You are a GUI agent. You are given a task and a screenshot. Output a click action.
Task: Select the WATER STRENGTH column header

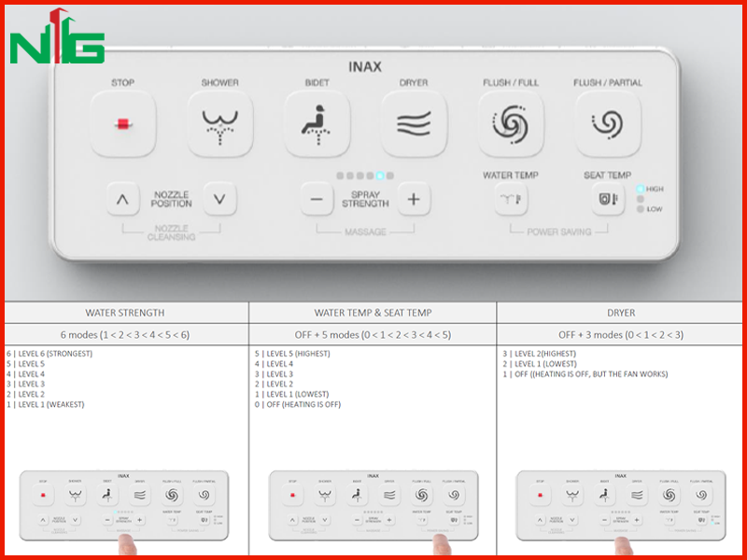point(125,313)
